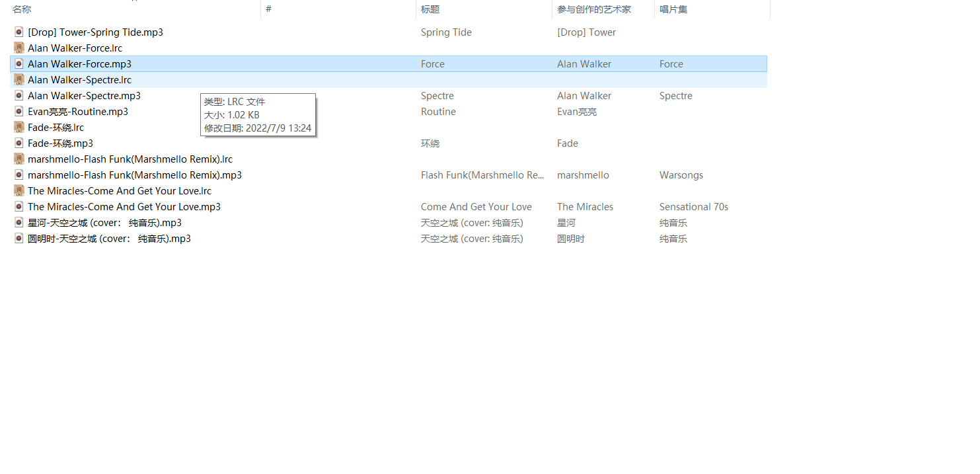
Task: Click the artist cell 圆明时
Action: [571, 238]
